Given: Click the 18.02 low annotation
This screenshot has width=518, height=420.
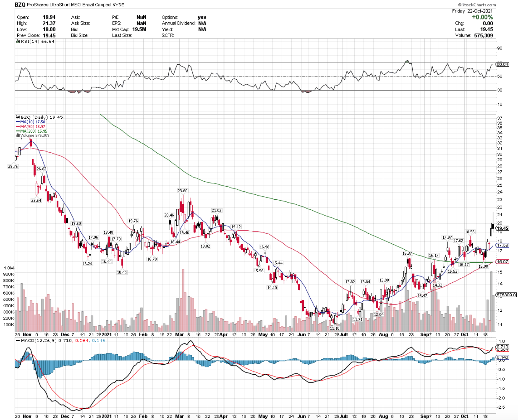Looking at the screenshot, I should click(205, 246).
